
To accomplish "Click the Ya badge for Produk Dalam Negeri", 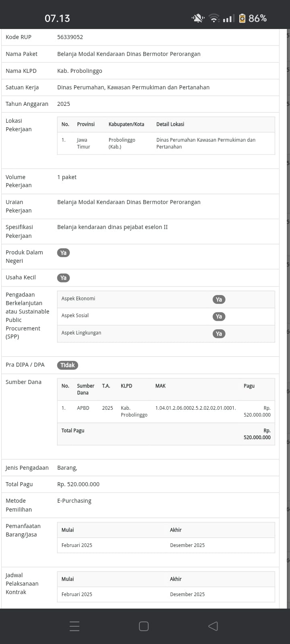I will [63, 253].
